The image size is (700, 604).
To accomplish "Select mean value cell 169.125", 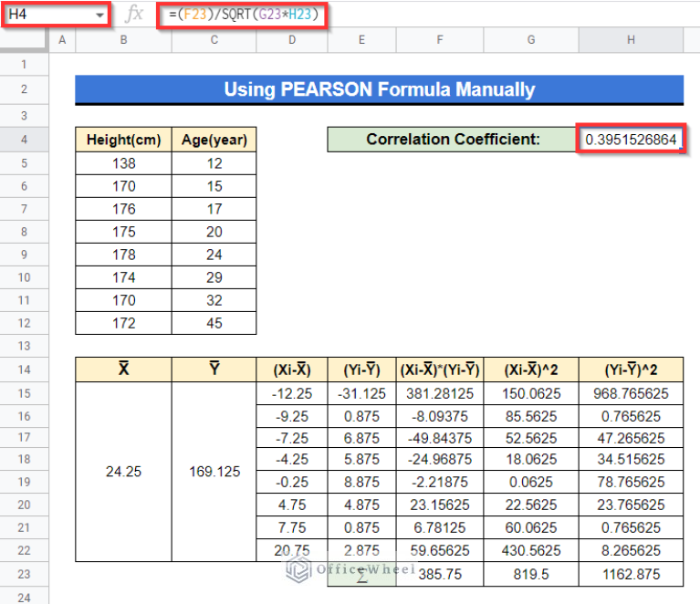I will pyautogui.click(x=214, y=472).
